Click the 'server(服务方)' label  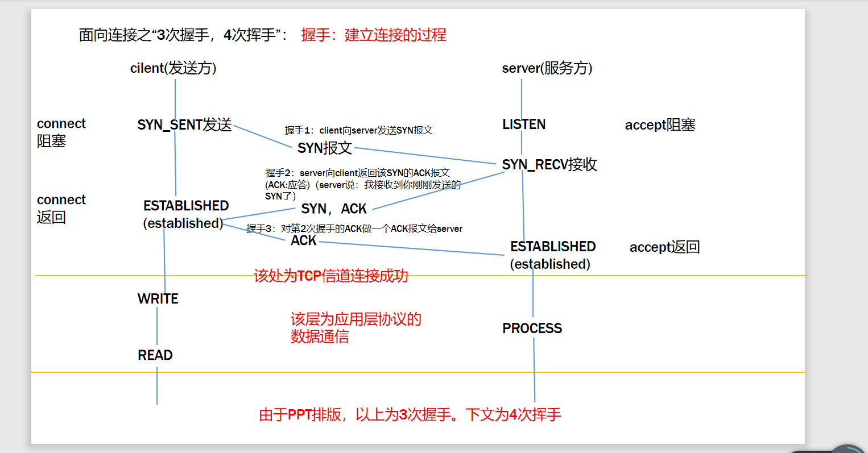[547, 68]
